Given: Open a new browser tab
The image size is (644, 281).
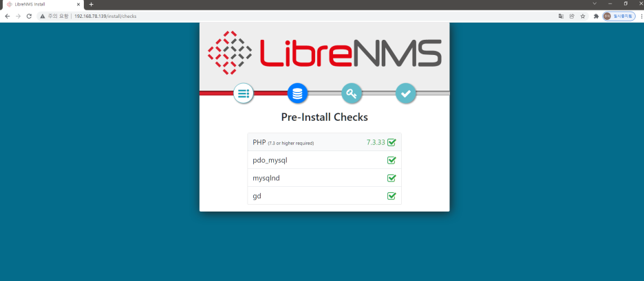Looking at the screenshot, I should [x=92, y=4].
